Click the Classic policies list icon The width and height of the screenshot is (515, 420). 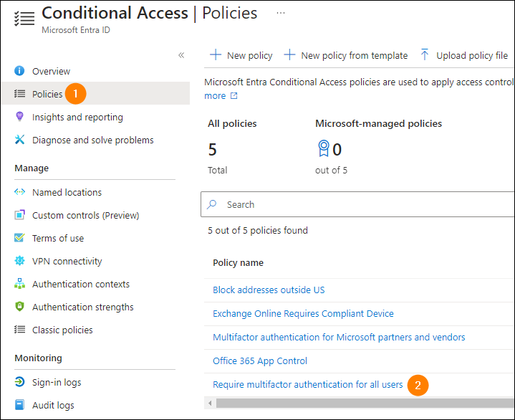coord(19,330)
